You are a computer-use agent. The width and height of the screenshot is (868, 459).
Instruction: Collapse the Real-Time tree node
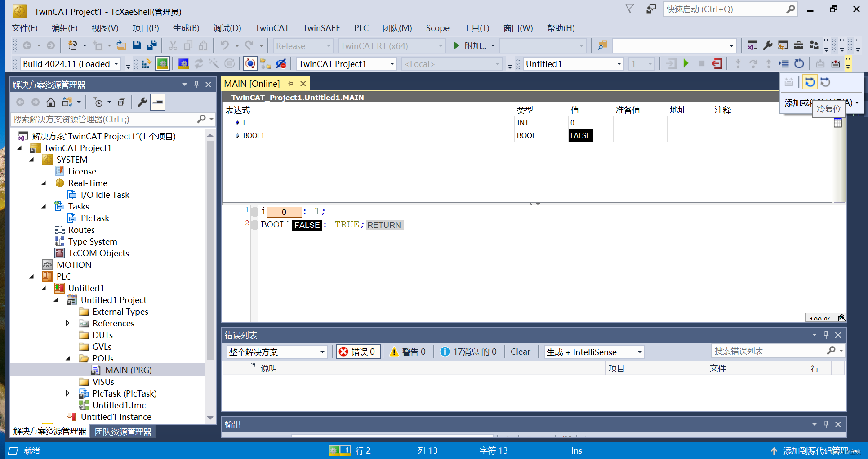pyautogui.click(x=44, y=183)
